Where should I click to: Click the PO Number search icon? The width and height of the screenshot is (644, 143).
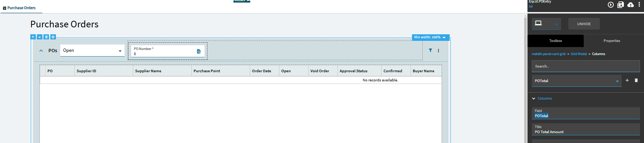[x=199, y=51]
